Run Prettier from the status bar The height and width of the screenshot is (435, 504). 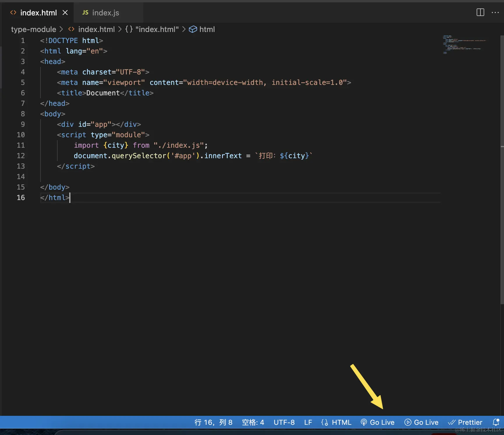(x=465, y=422)
